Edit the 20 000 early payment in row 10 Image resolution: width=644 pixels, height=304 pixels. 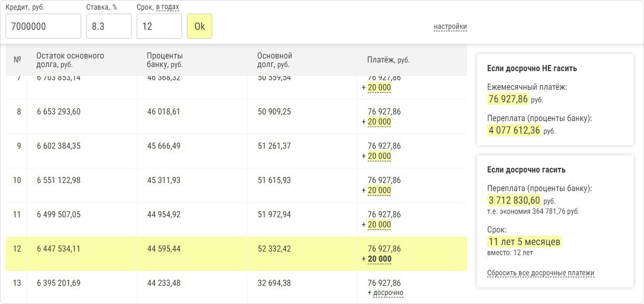point(379,190)
